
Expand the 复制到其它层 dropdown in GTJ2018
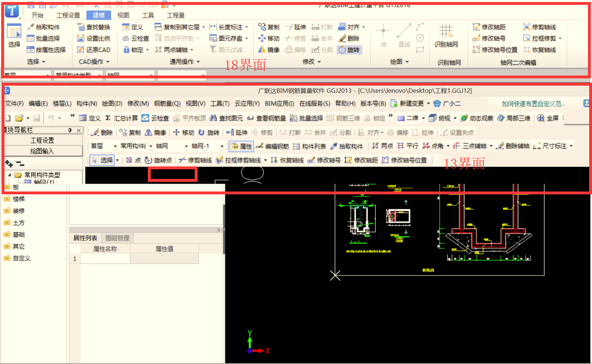click(204, 27)
